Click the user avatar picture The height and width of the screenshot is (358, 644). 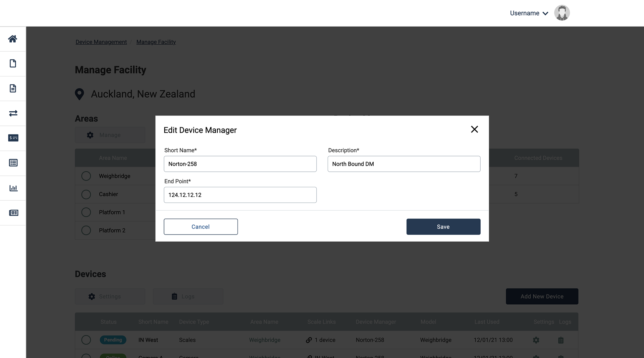point(562,13)
